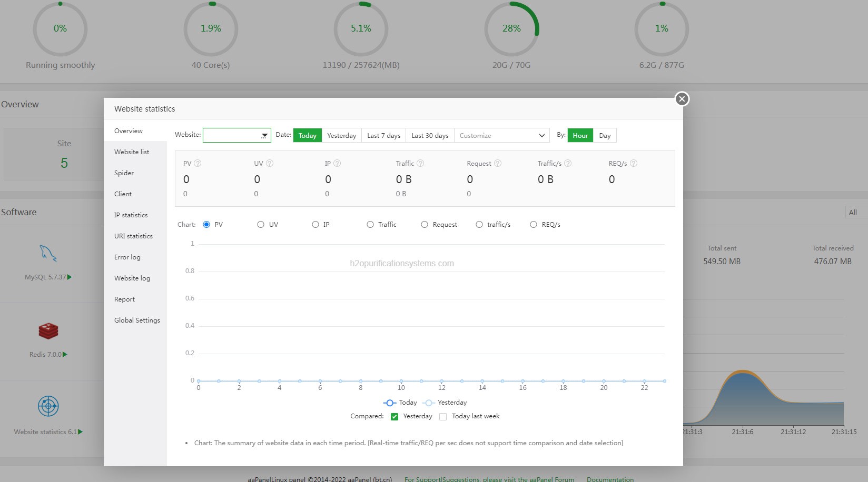
Task: Switch grouping to Day
Action: pos(605,136)
